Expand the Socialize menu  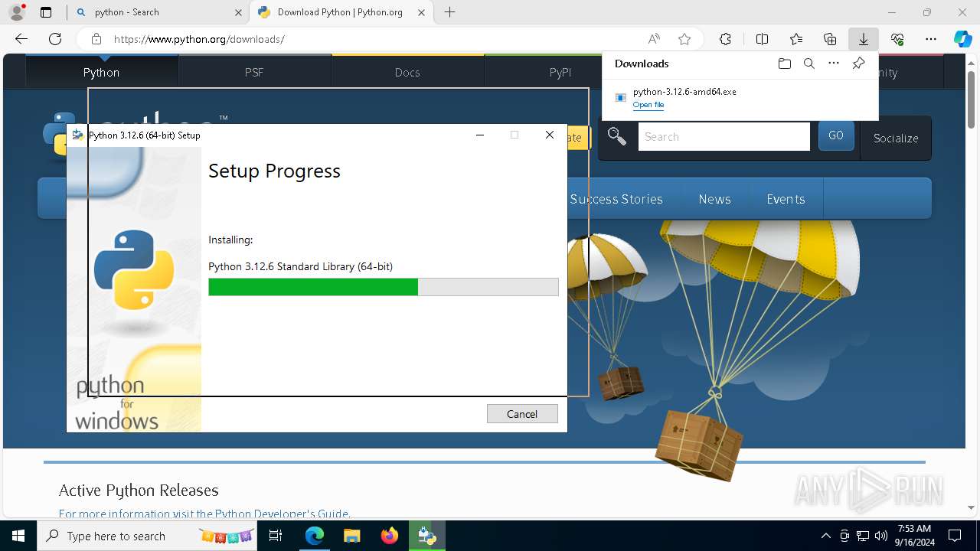click(896, 138)
